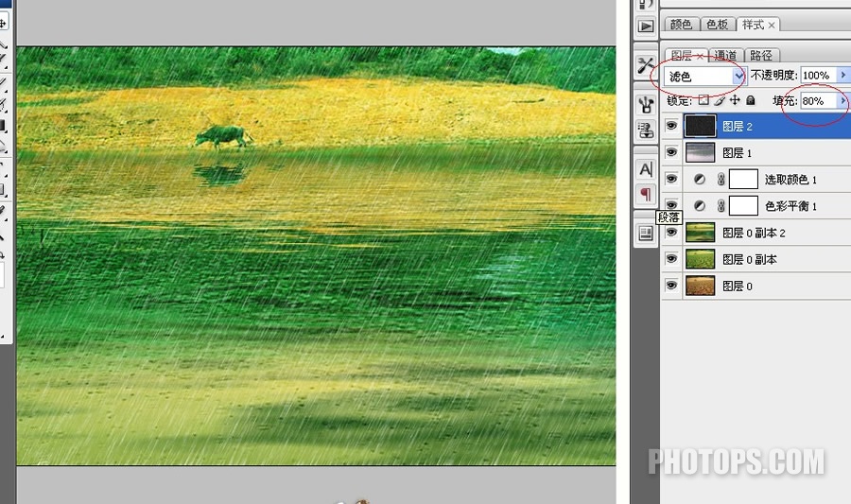Toggle visibility of 图层 0 副本 2
Image resolution: width=851 pixels, height=504 pixels.
point(671,233)
